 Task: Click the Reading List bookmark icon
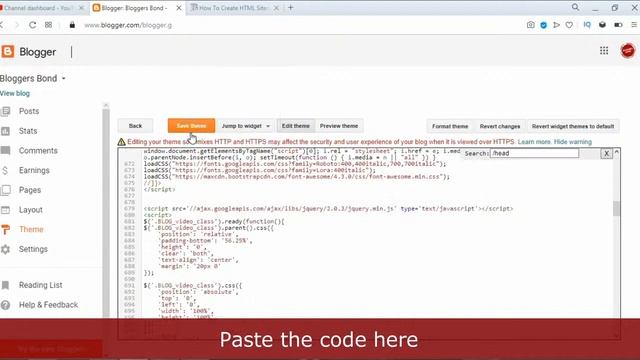click(5, 285)
